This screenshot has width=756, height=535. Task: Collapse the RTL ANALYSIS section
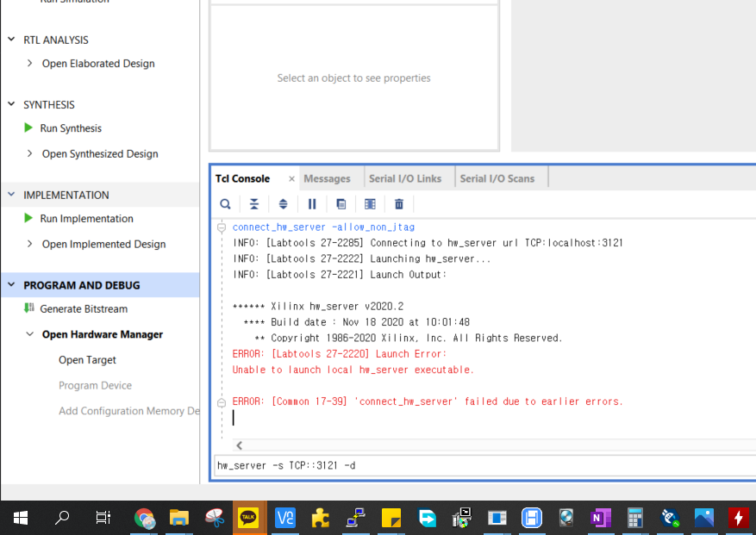click(x=11, y=40)
